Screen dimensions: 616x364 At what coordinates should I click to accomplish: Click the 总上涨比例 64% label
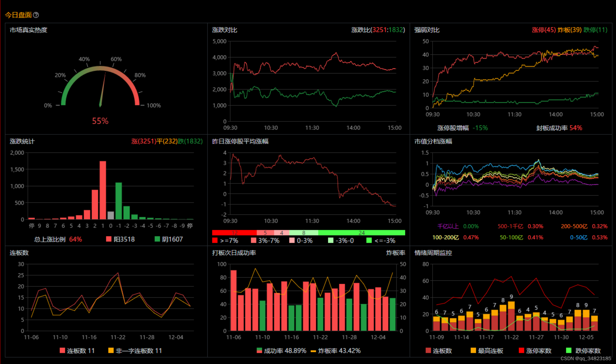tap(58, 239)
